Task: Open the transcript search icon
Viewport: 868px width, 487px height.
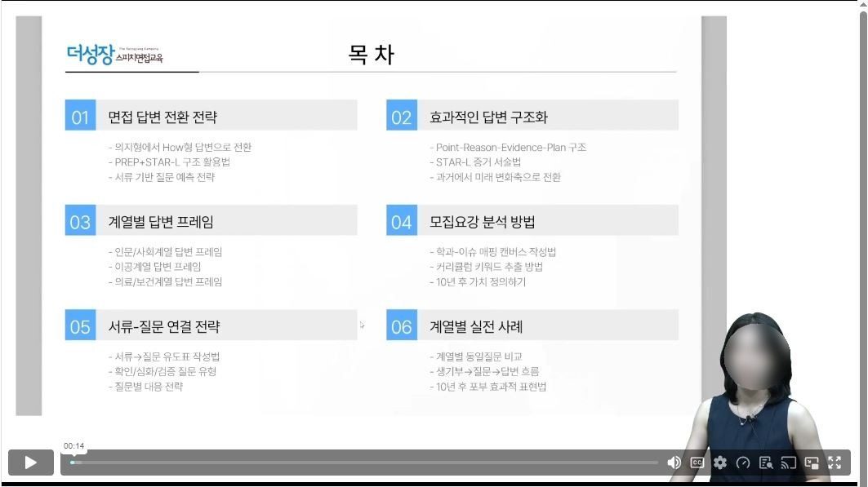Action: (766, 463)
